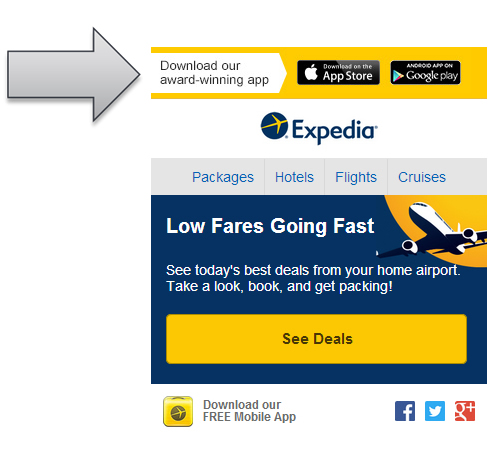Switch to the Hotels tab
The image size is (500, 462).
tap(294, 177)
